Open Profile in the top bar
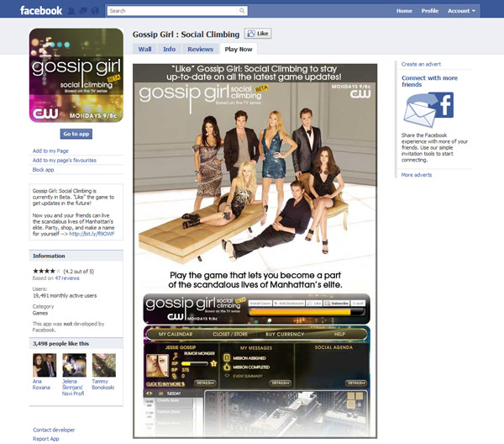Viewport: 504px width, 444px height. tap(430, 11)
